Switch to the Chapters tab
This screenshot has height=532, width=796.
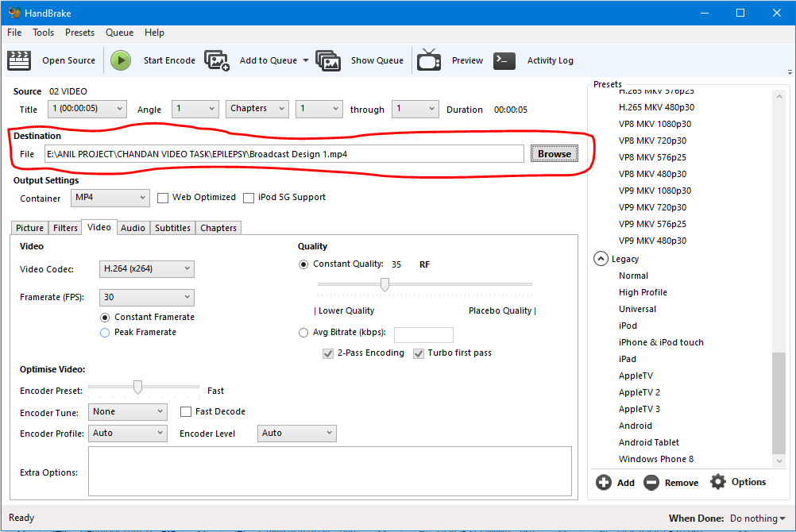218,228
